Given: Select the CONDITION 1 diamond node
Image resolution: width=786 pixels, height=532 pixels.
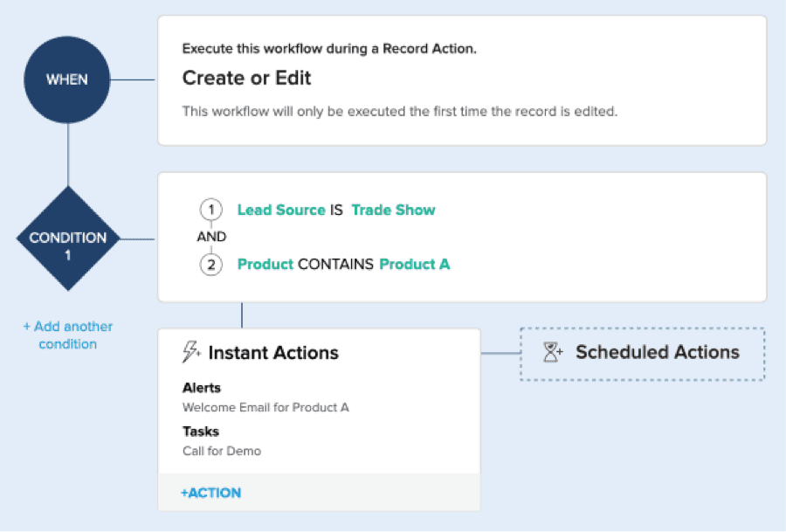Looking at the screenshot, I should tap(68, 238).
